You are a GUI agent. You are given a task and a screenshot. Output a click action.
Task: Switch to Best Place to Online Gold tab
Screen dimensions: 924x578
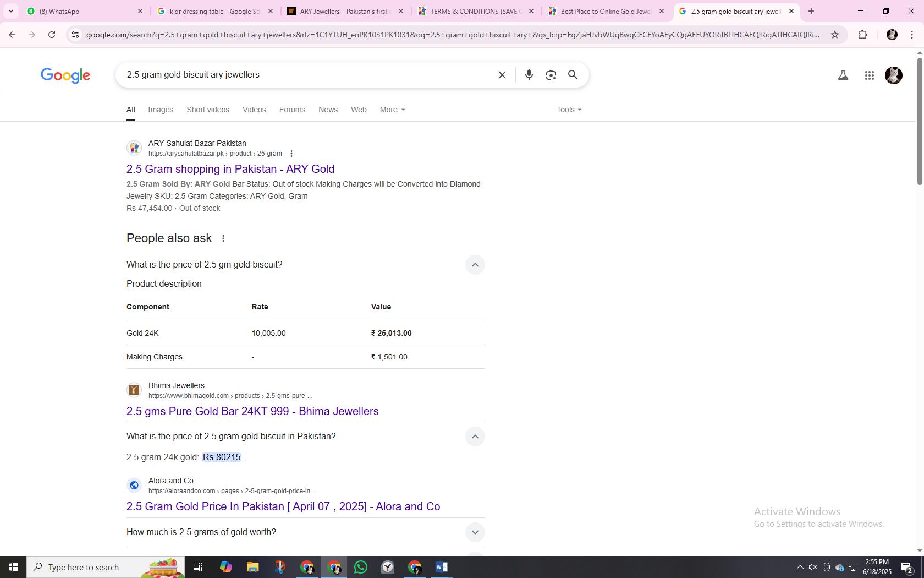pyautogui.click(x=606, y=11)
